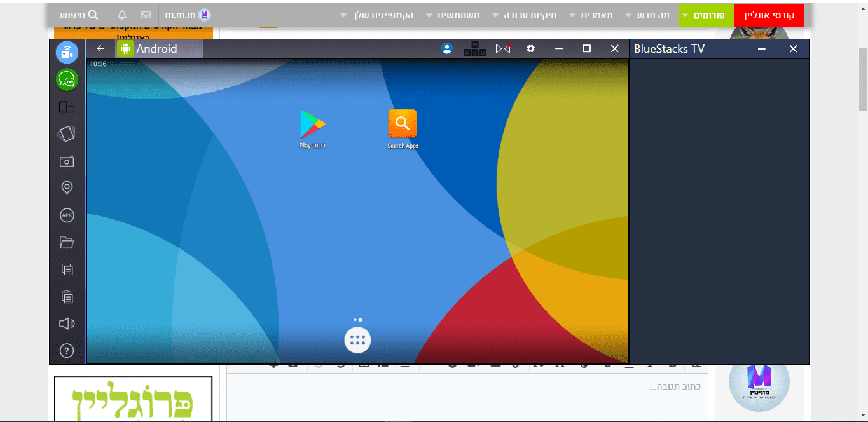Expand the dropdown arrow beside מאמרים
The width and height of the screenshot is (868, 422).
click(572, 15)
